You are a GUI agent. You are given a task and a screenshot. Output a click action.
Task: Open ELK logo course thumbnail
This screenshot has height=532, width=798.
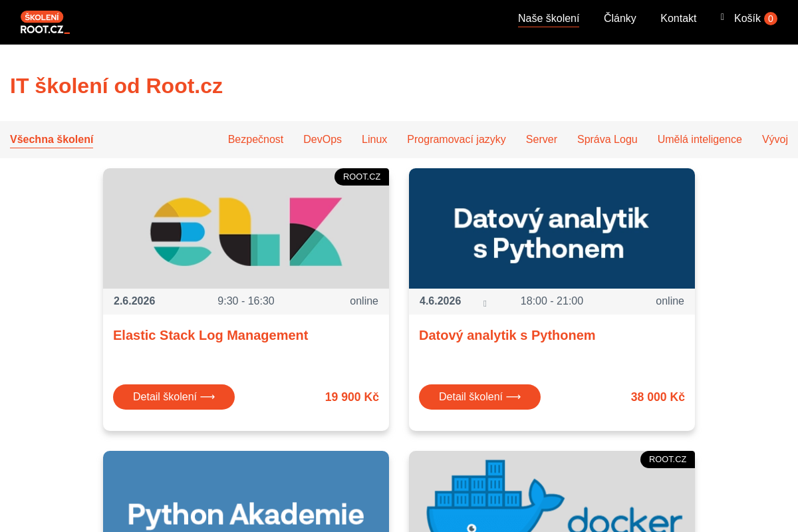pyautogui.click(x=246, y=228)
